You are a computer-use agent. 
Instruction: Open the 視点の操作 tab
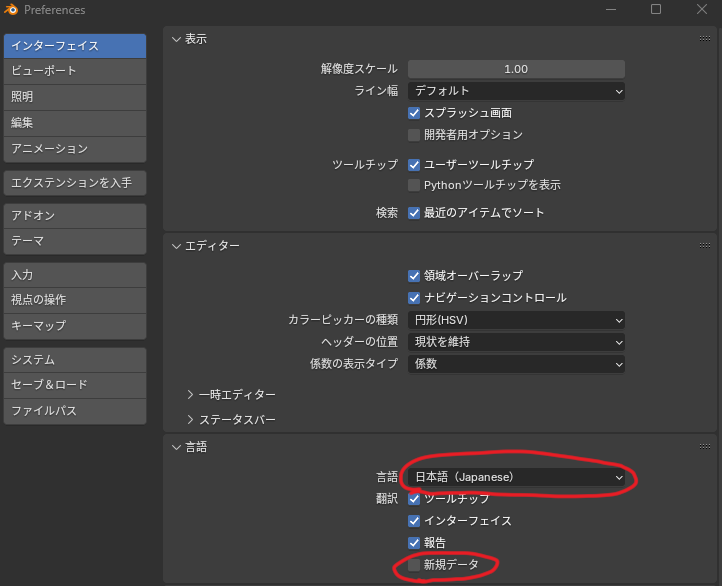[x=75, y=300]
